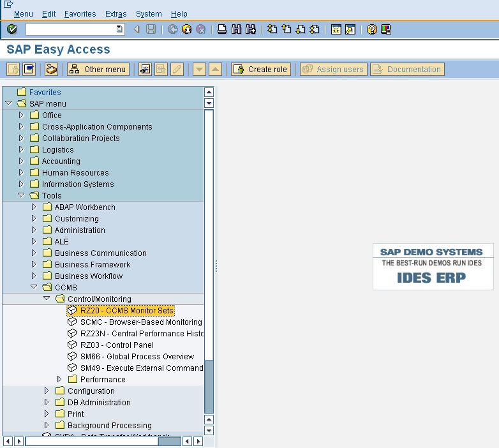The height and width of the screenshot is (448, 499).
Task: Expand the Performance folder
Action: pos(59,379)
